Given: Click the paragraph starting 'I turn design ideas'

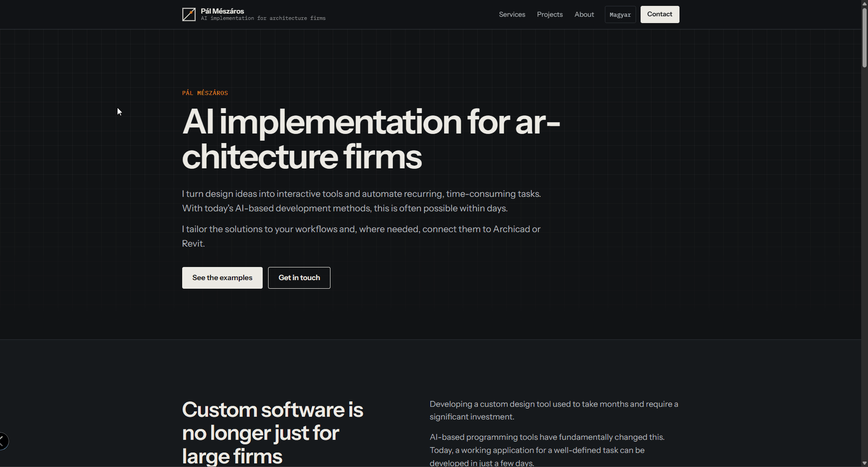Looking at the screenshot, I should 362,201.
